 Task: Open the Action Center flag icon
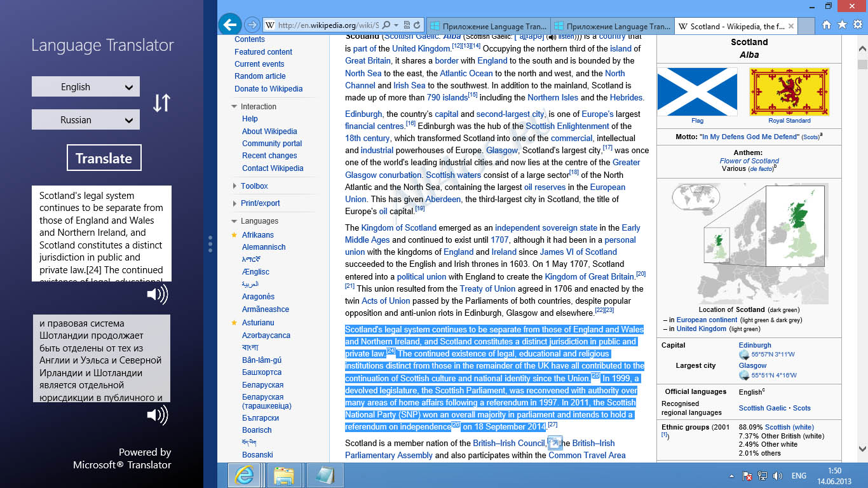(x=748, y=476)
